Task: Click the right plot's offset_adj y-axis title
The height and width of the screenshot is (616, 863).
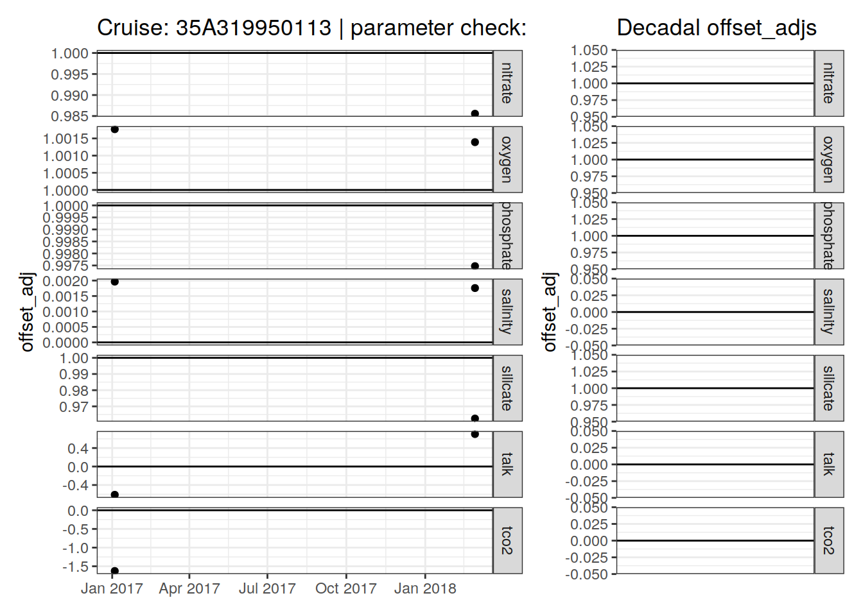Action: [x=550, y=312]
